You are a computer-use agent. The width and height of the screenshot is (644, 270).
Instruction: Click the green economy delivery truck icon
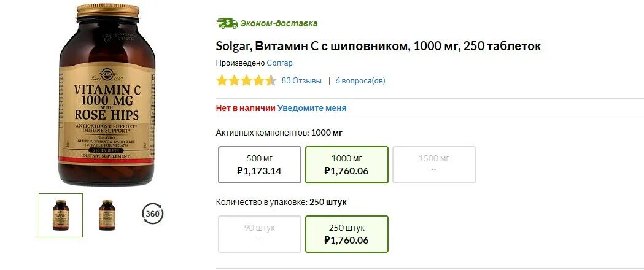[227, 23]
